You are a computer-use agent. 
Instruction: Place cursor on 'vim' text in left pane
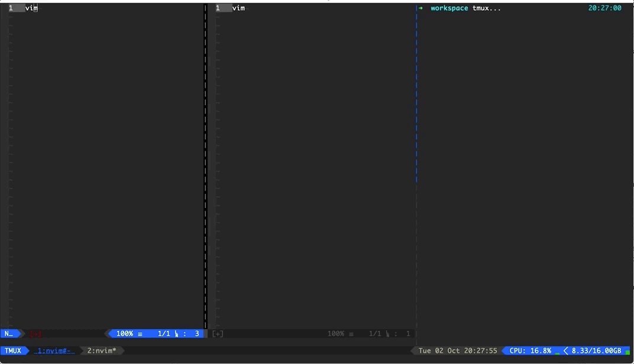(31, 8)
